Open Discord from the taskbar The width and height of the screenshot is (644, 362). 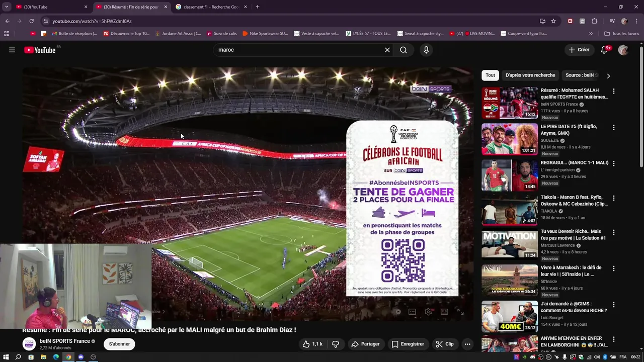(81, 357)
